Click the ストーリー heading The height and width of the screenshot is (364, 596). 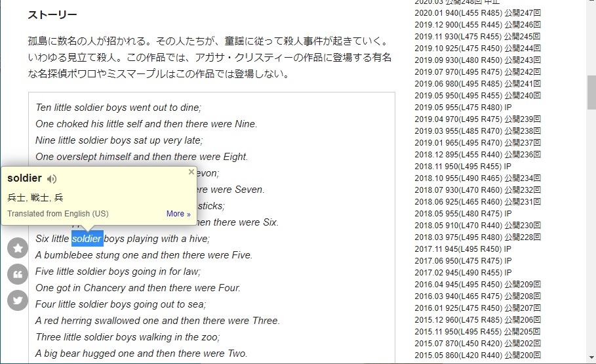(52, 15)
